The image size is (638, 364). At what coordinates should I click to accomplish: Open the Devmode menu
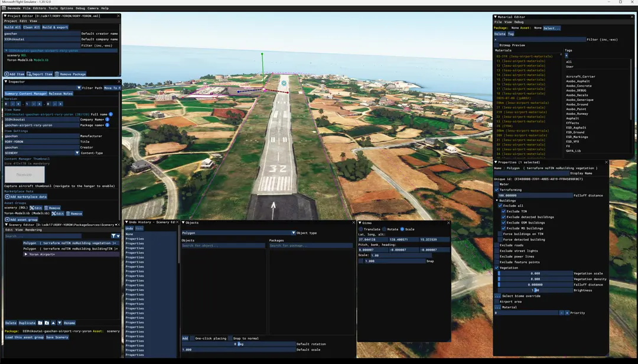(x=14, y=8)
